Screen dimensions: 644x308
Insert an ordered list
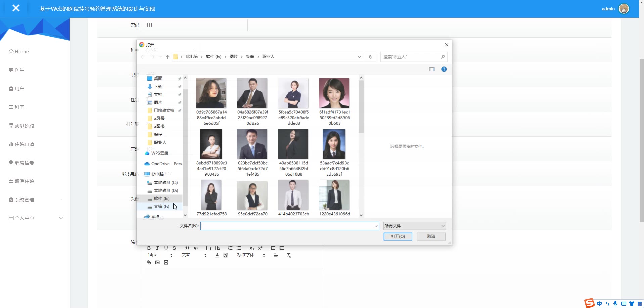click(x=230, y=248)
